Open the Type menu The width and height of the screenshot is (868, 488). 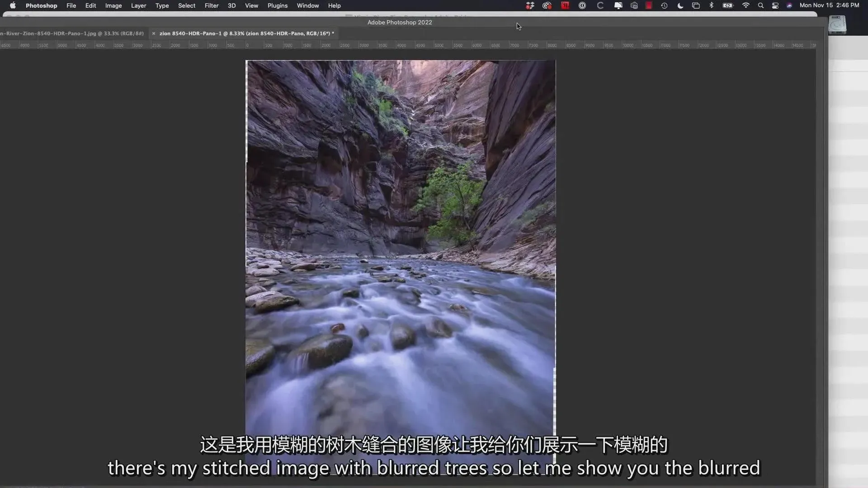pos(162,5)
